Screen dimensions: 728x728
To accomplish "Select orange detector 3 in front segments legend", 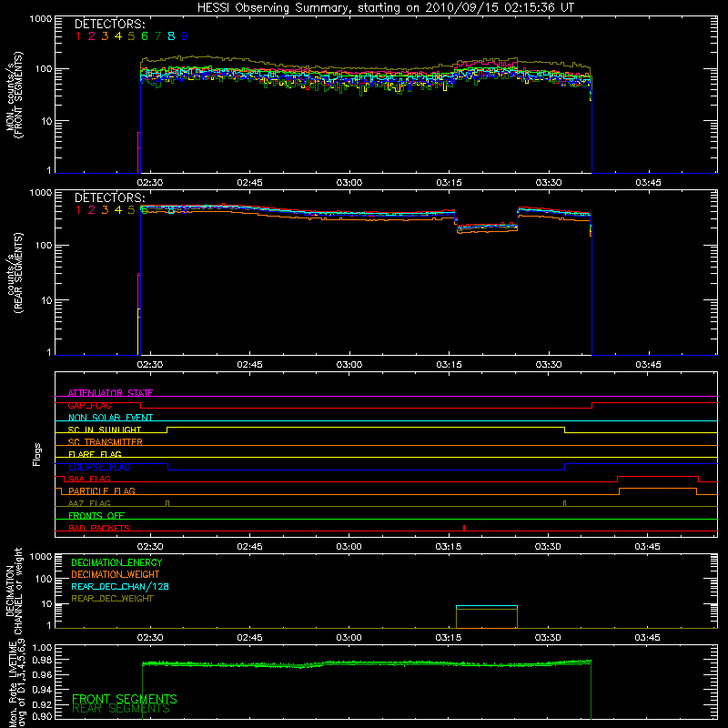I will coord(105,36).
